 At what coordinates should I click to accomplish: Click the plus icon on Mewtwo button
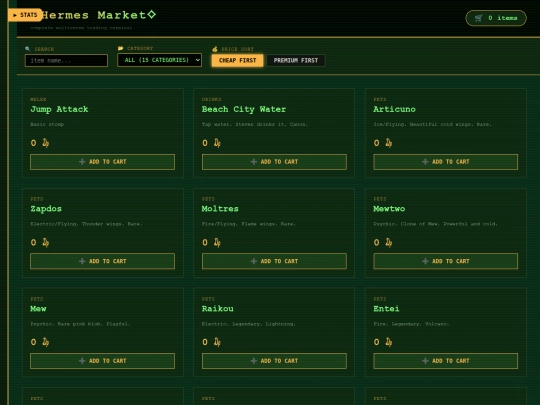(425, 261)
